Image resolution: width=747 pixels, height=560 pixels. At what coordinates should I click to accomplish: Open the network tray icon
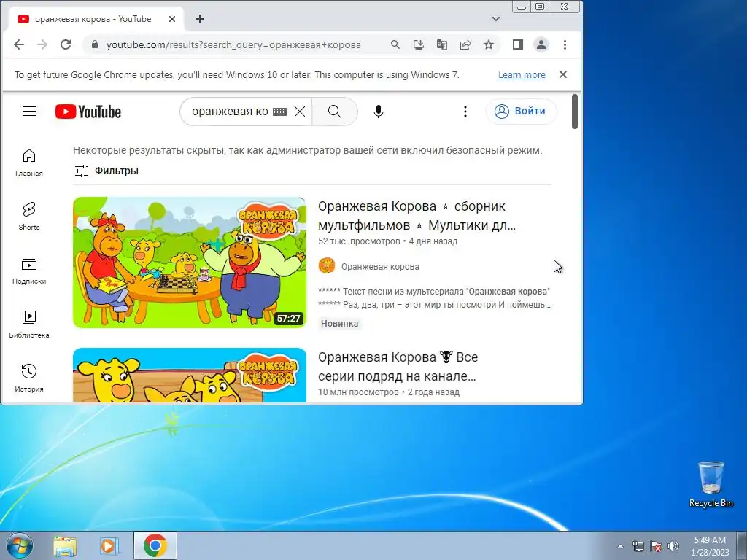638,546
